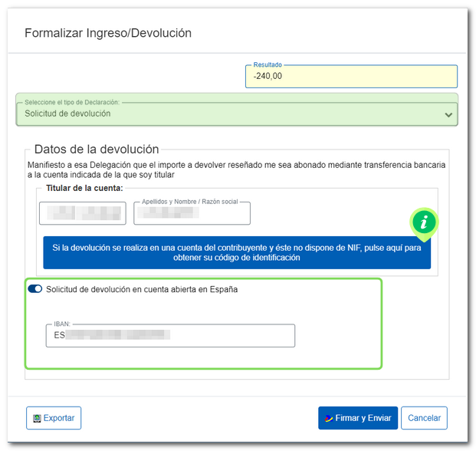The image size is (476, 451).
Task: Click the Exportar button
Action: point(54,418)
